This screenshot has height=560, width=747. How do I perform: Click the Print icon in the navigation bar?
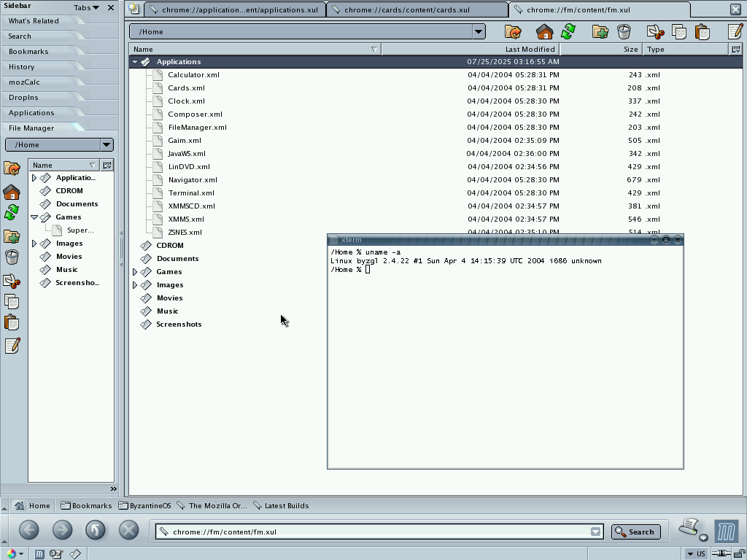(x=689, y=528)
